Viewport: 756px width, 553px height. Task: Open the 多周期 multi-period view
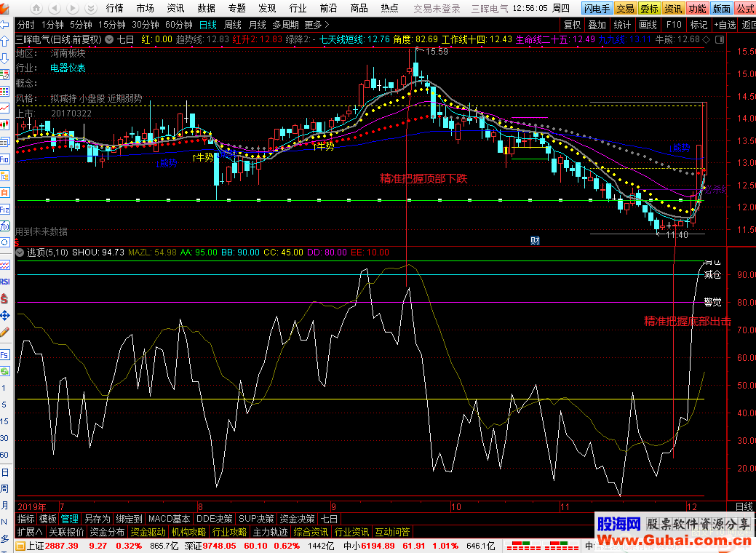point(285,25)
